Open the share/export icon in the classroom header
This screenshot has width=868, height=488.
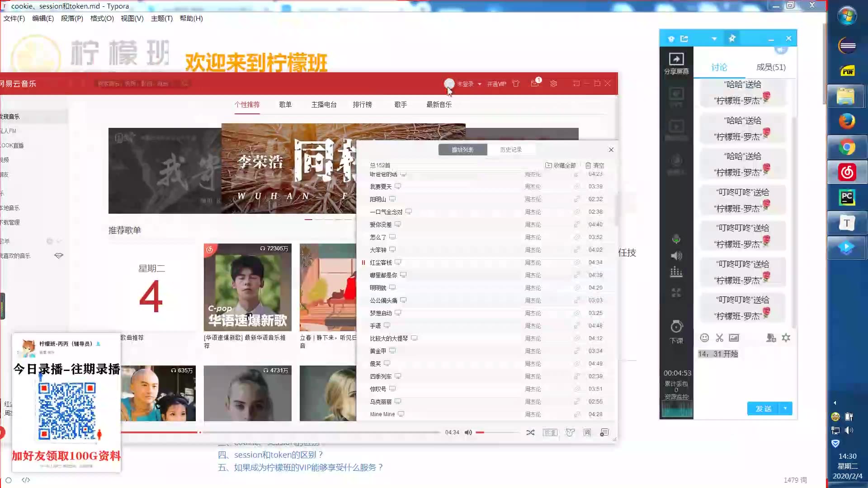click(x=684, y=39)
